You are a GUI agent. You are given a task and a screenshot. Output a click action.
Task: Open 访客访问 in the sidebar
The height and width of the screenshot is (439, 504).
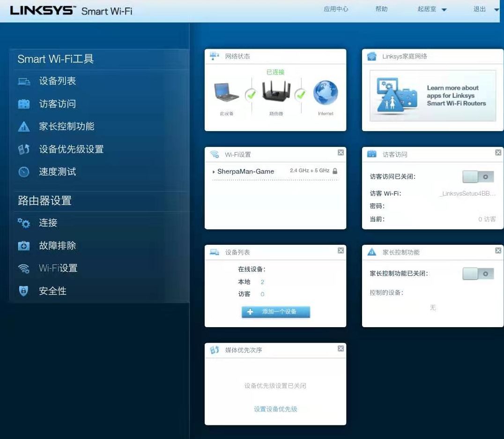click(58, 104)
